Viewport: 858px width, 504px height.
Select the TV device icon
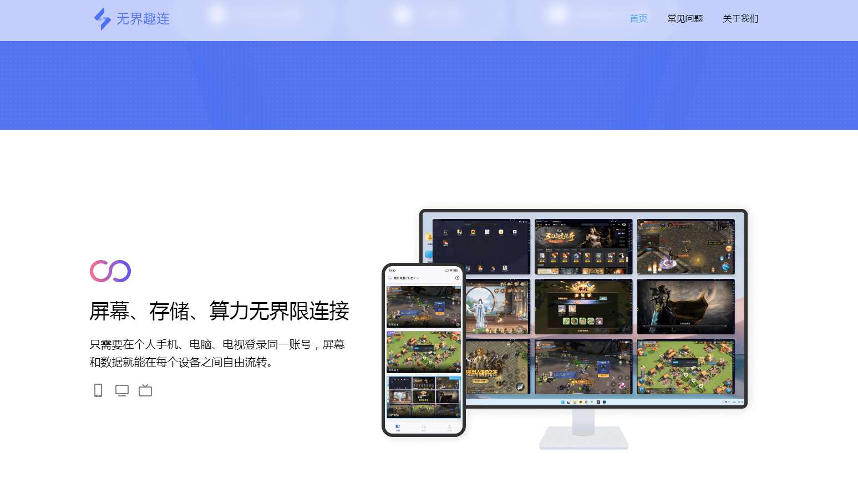tap(145, 390)
